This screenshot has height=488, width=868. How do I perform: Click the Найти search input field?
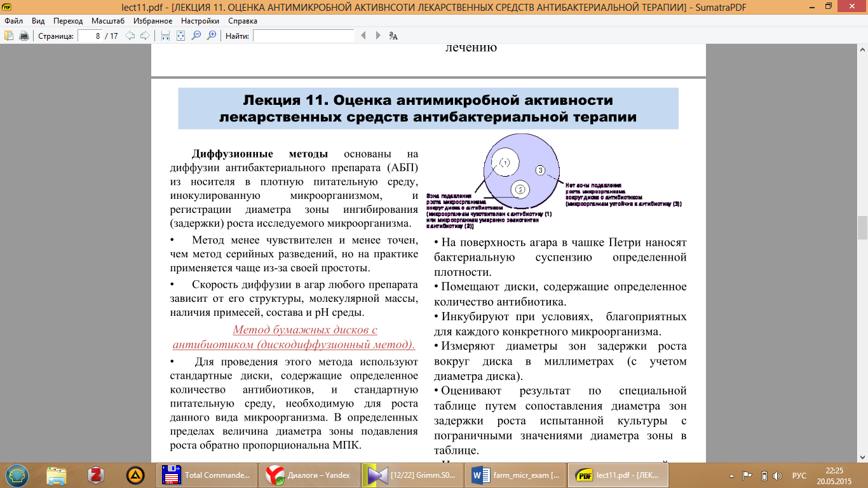click(304, 36)
